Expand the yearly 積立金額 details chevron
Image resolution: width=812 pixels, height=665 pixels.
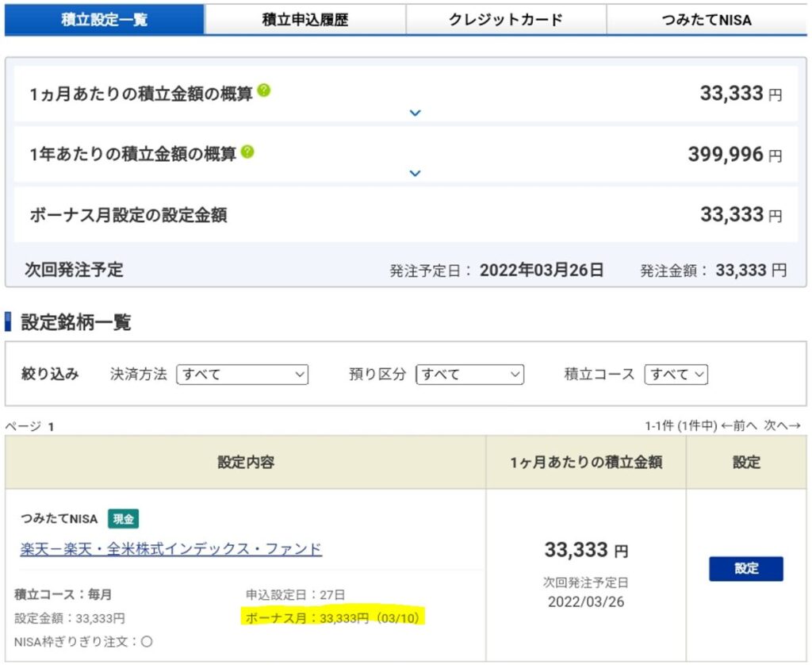(415, 173)
